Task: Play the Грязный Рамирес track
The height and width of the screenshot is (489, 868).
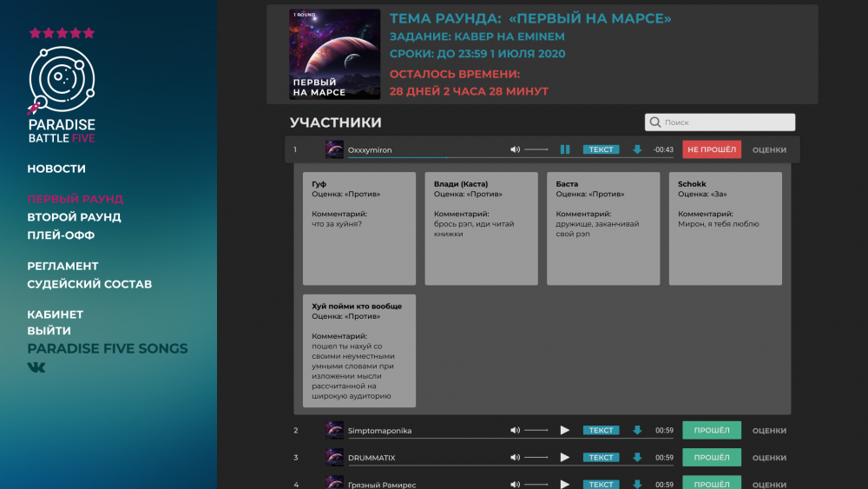Action: point(565,484)
